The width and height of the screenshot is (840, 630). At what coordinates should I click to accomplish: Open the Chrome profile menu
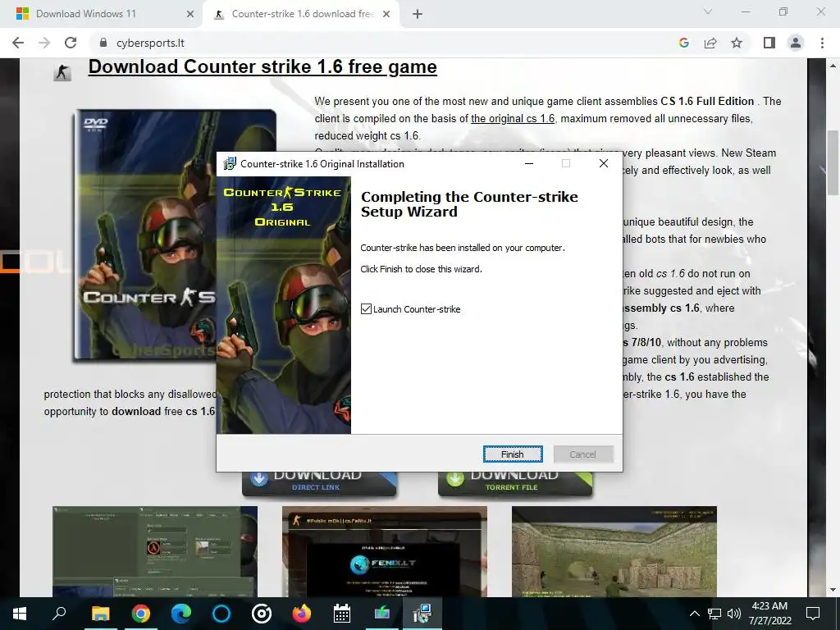coord(796,43)
